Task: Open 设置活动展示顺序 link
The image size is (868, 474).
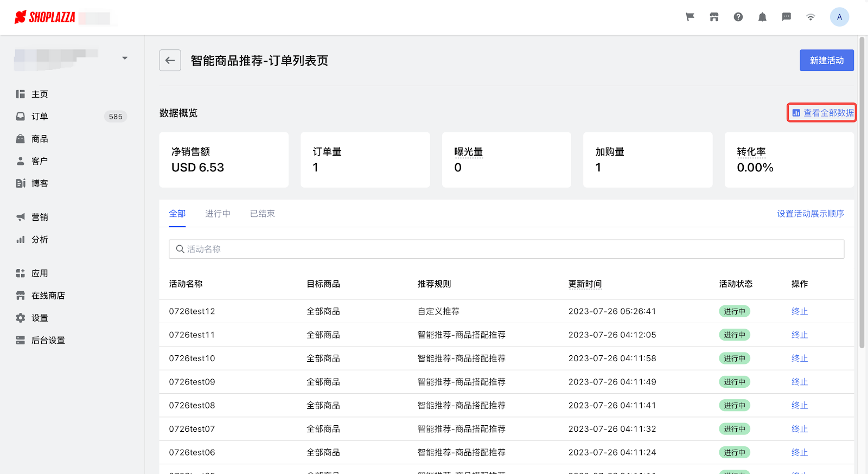Action: 810,214
